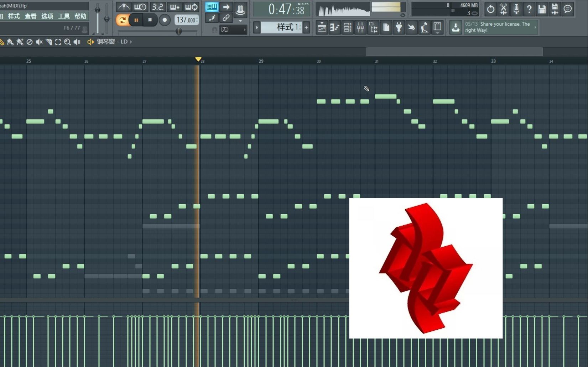Open the project picker pages icon
This screenshot has width=588, height=367.
point(386,27)
